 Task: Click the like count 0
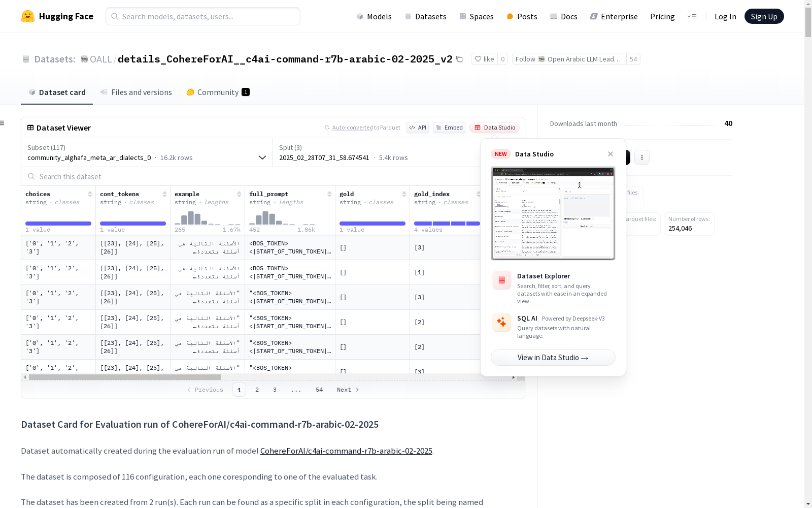click(x=503, y=59)
